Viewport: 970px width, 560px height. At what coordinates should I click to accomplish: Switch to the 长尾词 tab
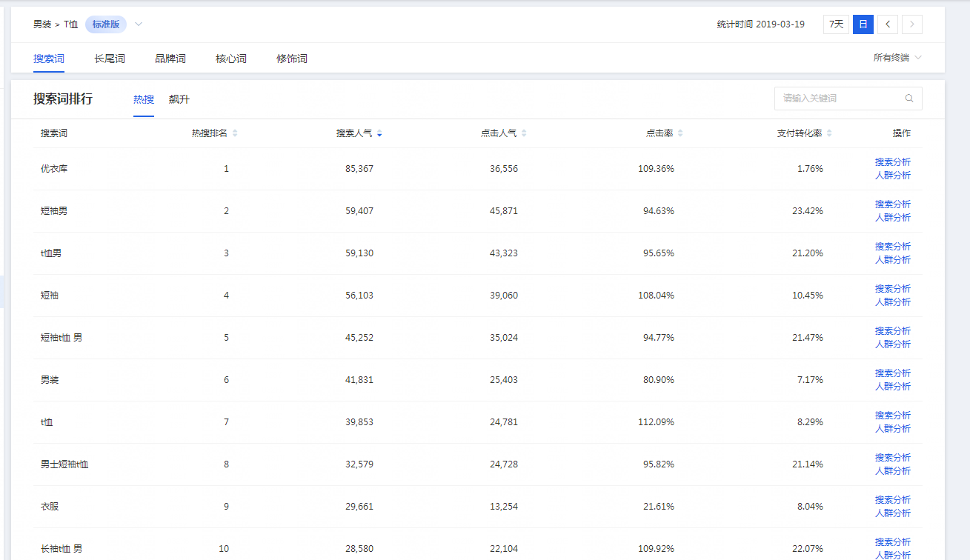pos(110,59)
